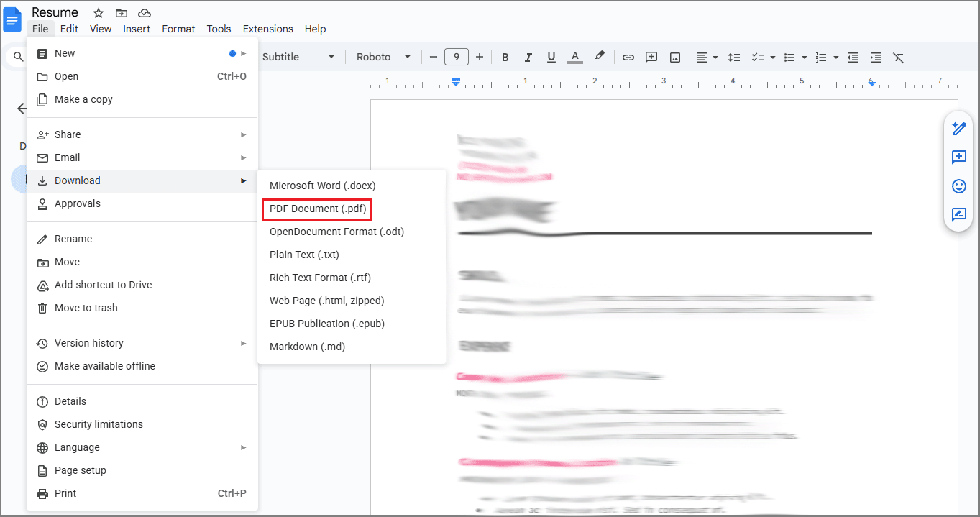This screenshot has height=517, width=980.
Task: Open the Subtitle styles dropdown
Action: pyautogui.click(x=293, y=57)
